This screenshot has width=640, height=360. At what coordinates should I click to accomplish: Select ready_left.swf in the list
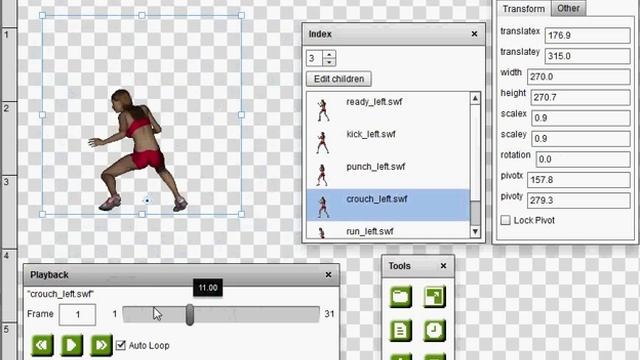(x=388, y=108)
